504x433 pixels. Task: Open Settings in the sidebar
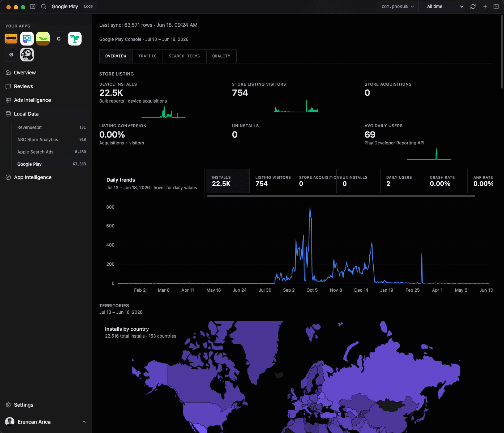(x=23, y=405)
